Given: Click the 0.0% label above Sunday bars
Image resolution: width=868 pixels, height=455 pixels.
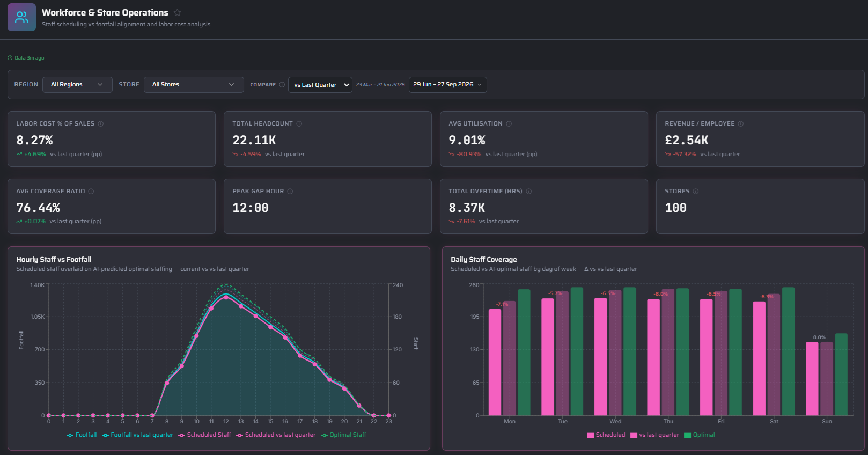Looking at the screenshot, I should 819,337.
